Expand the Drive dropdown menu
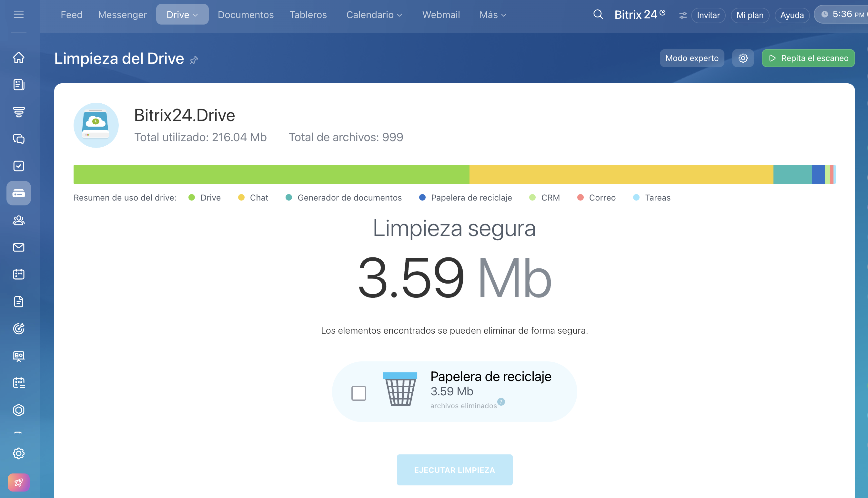 [182, 15]
